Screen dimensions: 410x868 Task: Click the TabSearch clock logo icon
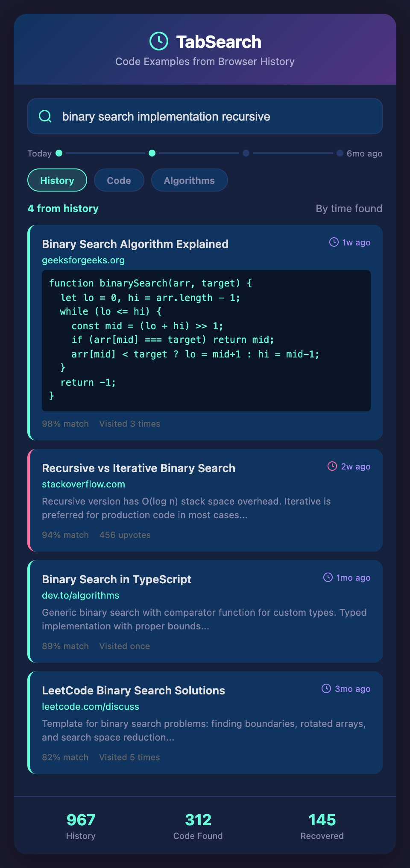tap(159, 41)
